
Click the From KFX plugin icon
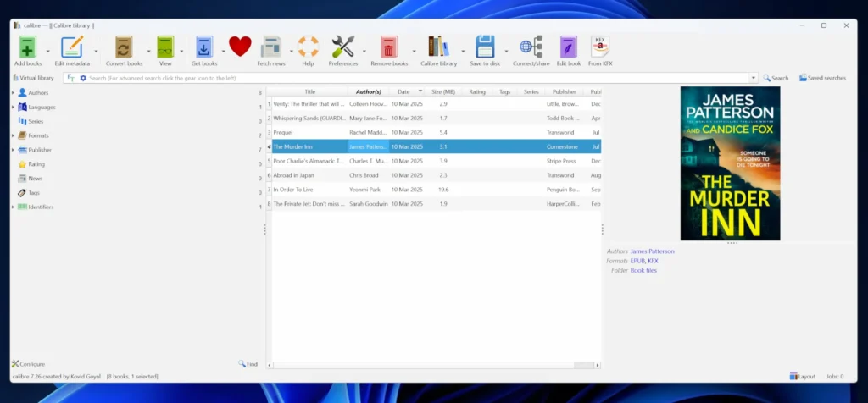coord(600,47)
